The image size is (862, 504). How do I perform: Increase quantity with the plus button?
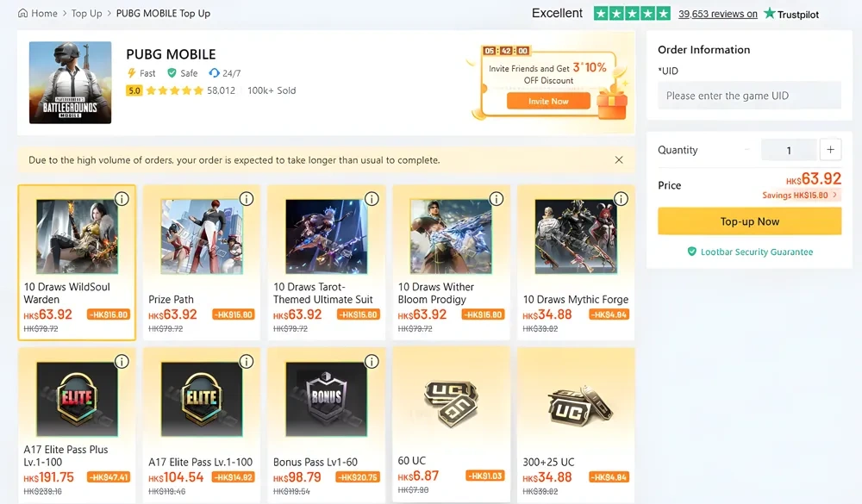point(830,150)
